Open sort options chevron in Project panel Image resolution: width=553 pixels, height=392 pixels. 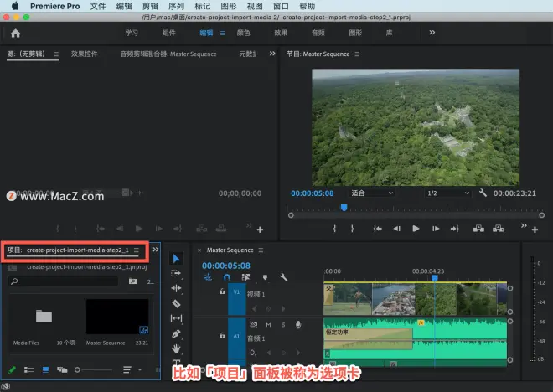pos(140,369)
